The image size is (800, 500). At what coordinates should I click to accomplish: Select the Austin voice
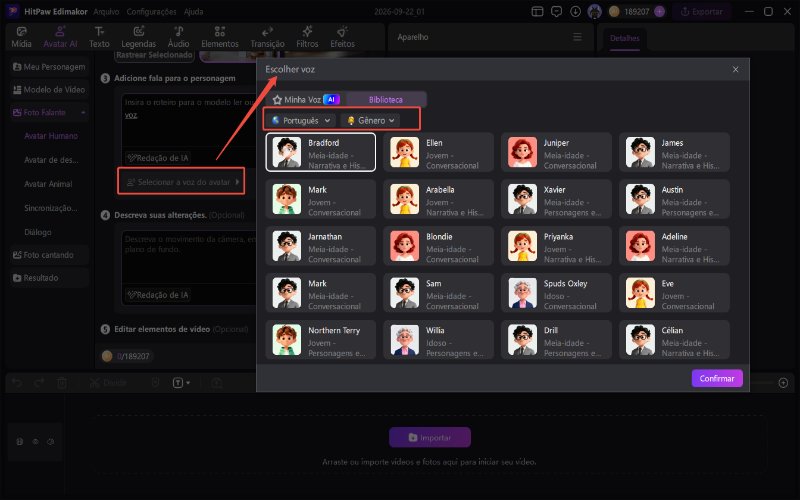click(674, 199)
